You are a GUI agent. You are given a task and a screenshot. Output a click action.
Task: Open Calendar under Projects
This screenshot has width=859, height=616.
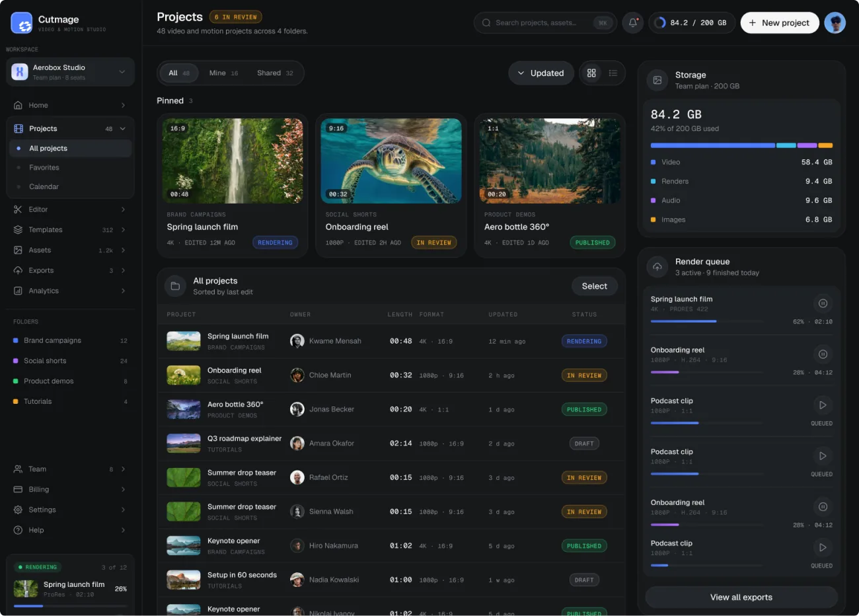pos(70,187)
